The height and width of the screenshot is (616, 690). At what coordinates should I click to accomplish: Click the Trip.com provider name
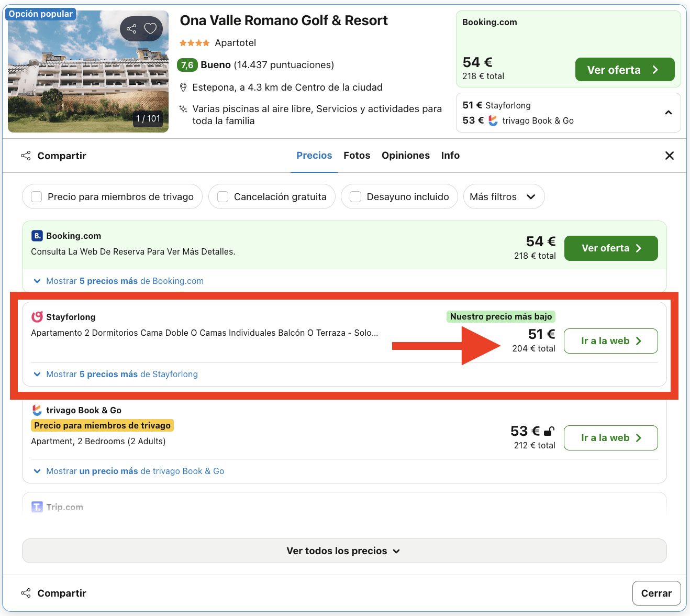[x=64, y=507]
